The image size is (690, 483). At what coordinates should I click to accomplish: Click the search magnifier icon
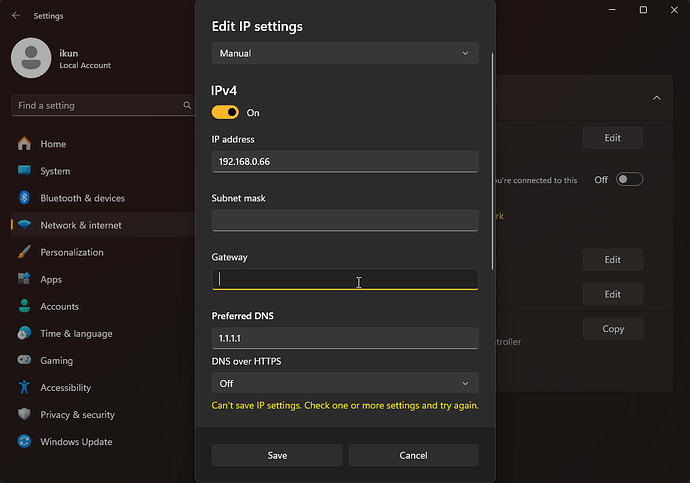[187, 105]
